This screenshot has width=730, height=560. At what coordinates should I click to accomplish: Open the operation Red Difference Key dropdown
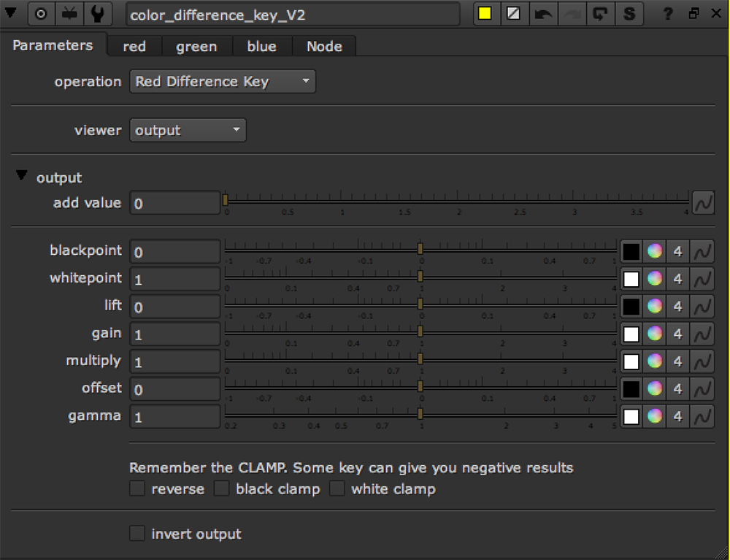point(223,82)
